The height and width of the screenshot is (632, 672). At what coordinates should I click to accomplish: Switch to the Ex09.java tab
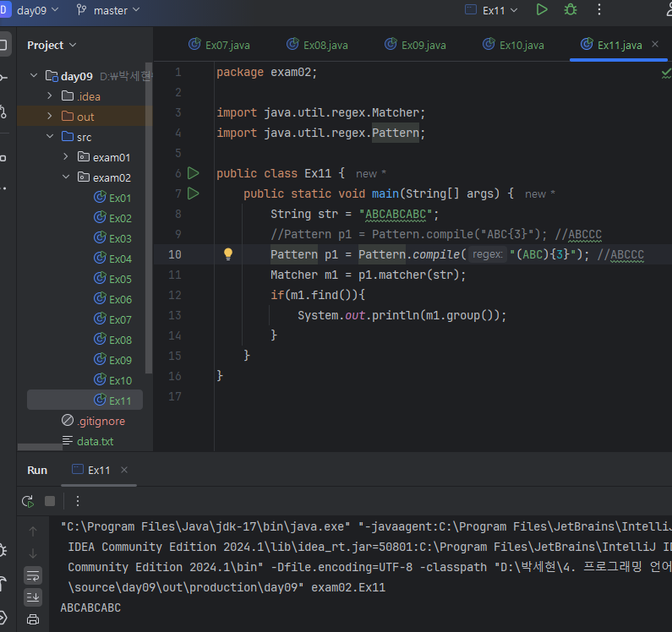click(x=415, y=45)
